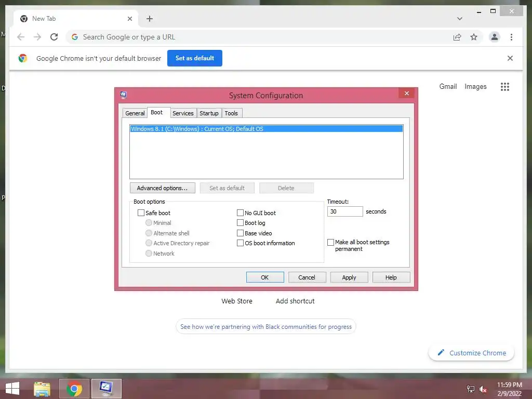Click System Configuration taskbar icon

tap(106, 389)
